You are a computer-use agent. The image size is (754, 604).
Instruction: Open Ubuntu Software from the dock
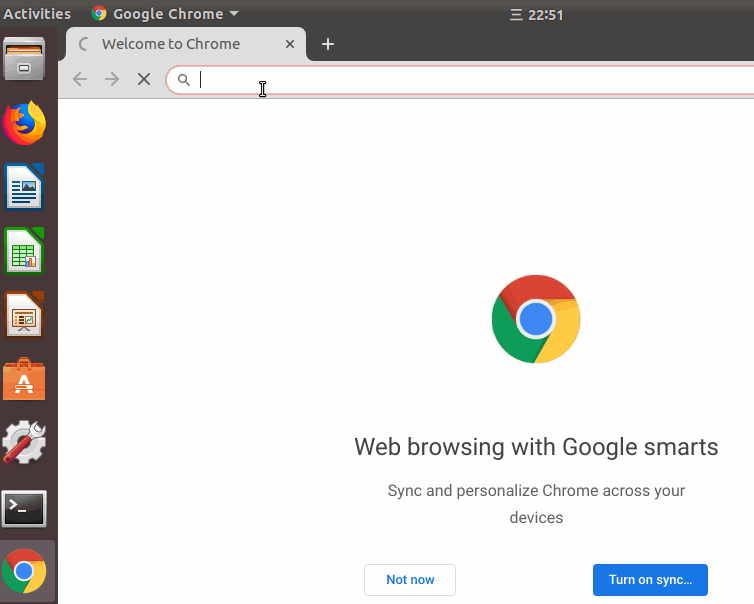pyautogui.click(x=24, y=379)
